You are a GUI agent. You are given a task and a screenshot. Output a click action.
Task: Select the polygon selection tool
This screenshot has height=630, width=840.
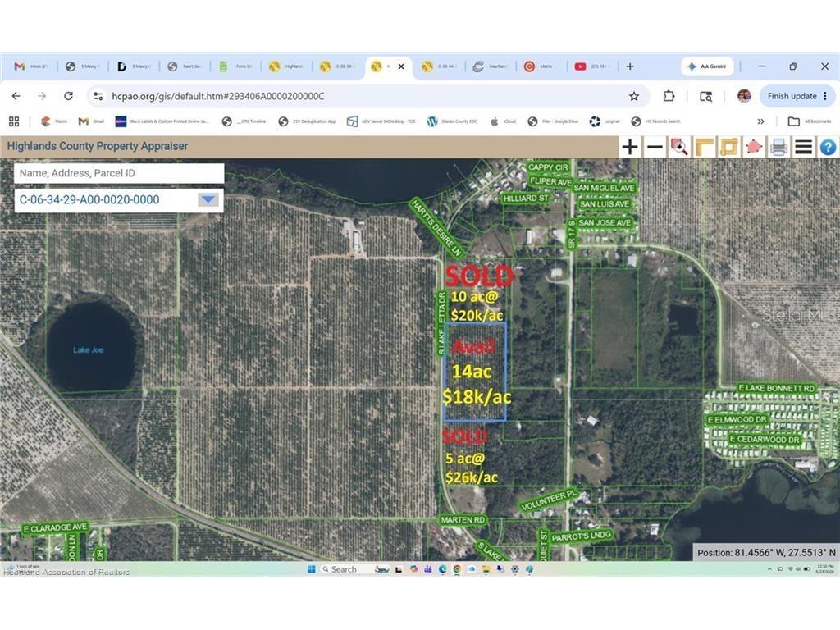(755, 147)
